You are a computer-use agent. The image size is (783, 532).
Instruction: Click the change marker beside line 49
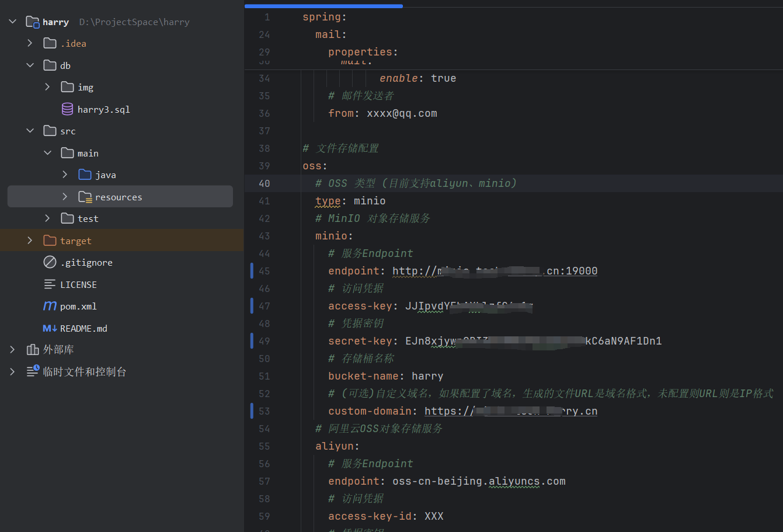point(252,341)
